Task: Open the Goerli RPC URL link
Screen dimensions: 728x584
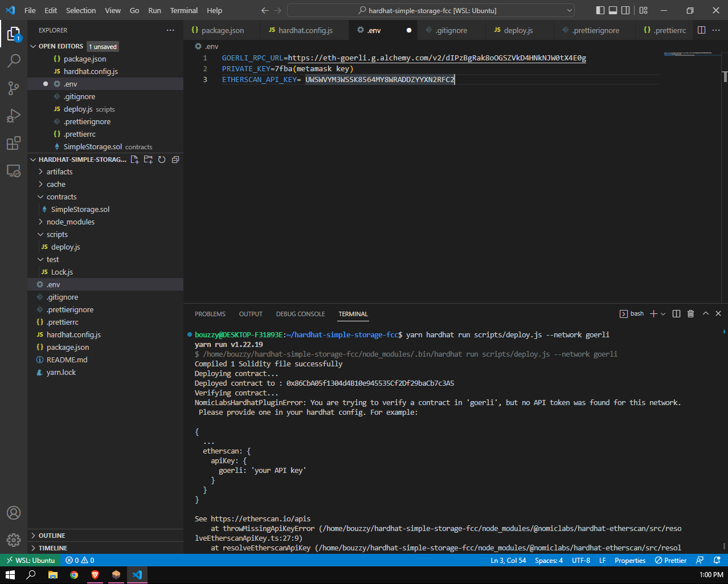Action: point(437,58)
